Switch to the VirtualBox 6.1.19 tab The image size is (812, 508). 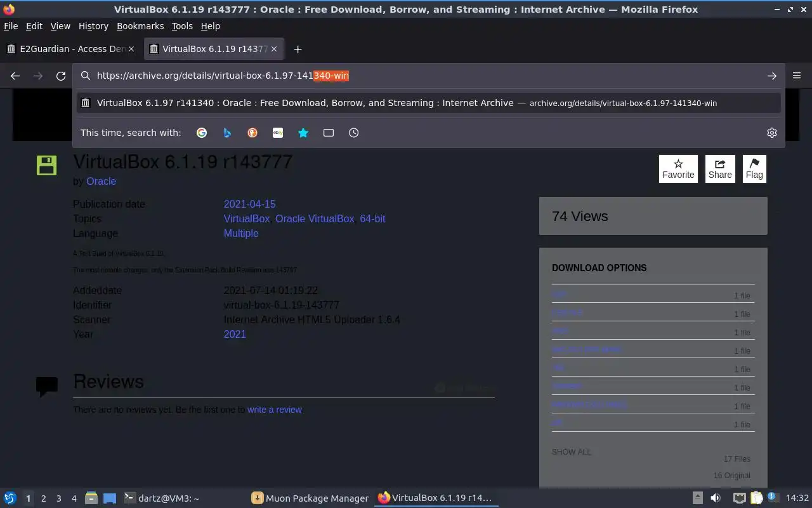(214, 49)
